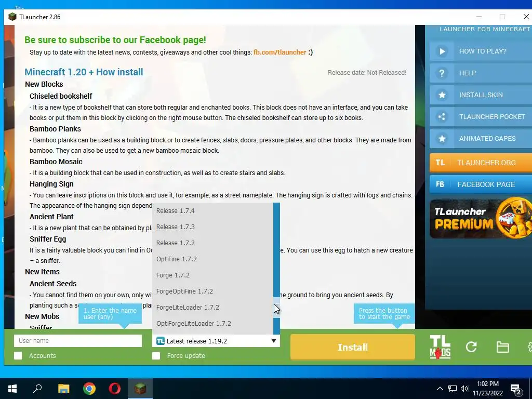Open the TLAUNCHER.ORG orange button
The image size is (532, 399).
click(481, 163)
